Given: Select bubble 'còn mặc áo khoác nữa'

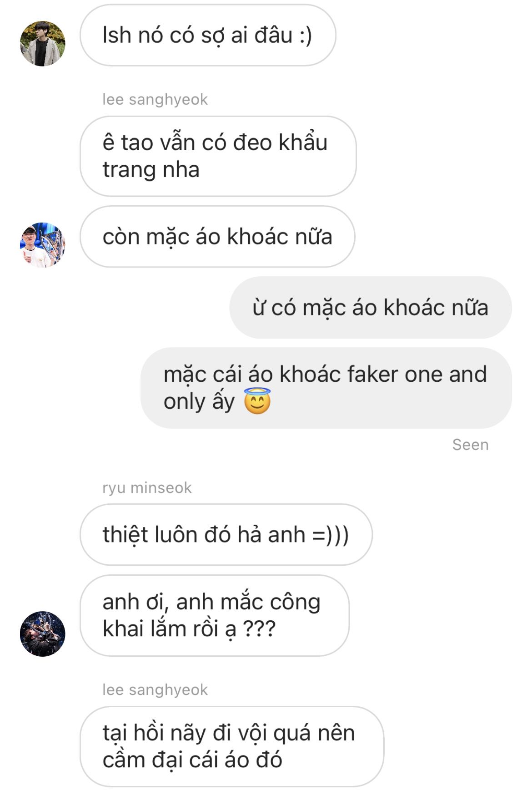Looking at the screenshot, I should (217, 237).
